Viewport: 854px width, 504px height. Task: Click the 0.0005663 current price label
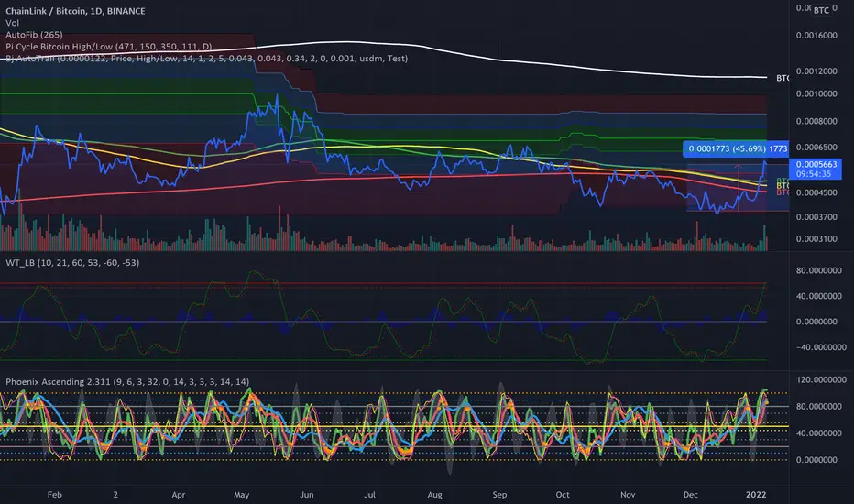click(x=816, y=164)
